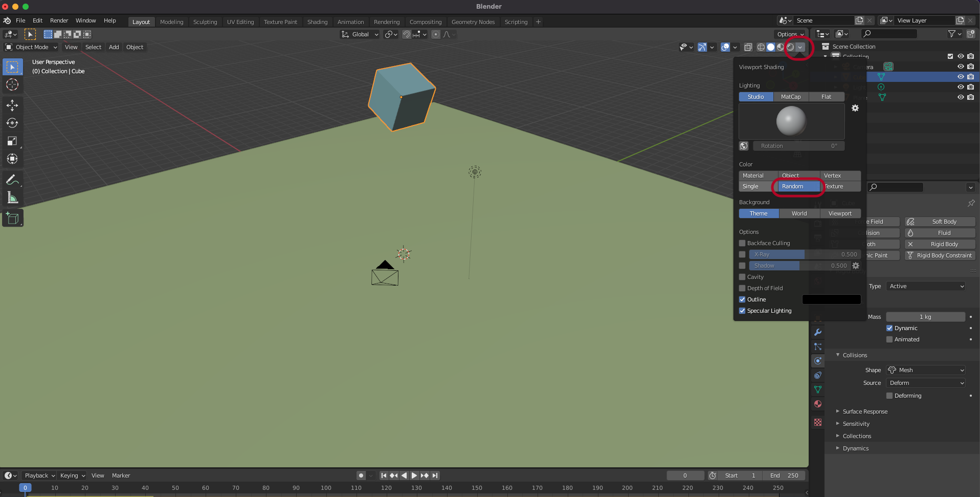Select the Add Cube tool
Image resolution: width=980 pixels, height=497 pixels.
point(13,219)
